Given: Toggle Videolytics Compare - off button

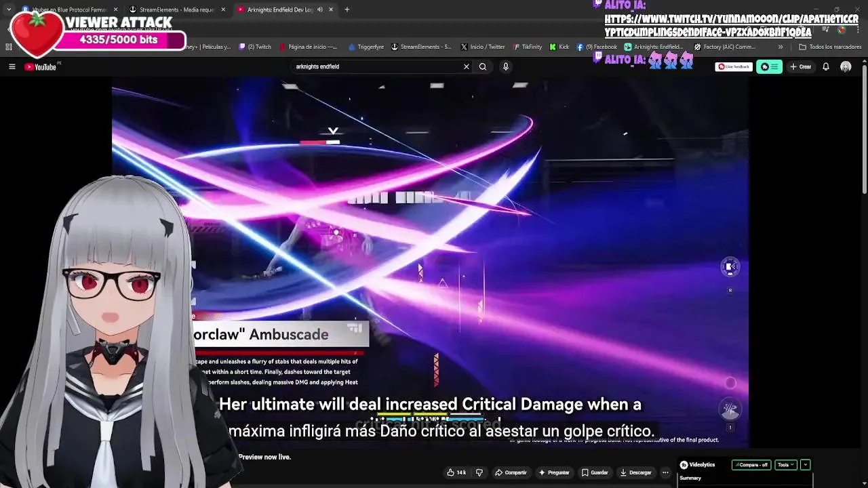Looking at the screenshot, I should tap(751, 465).
